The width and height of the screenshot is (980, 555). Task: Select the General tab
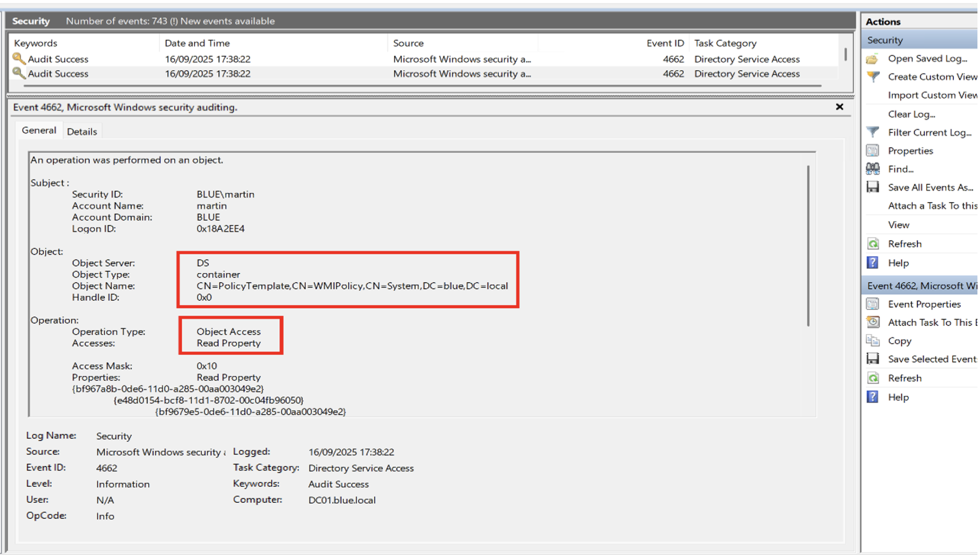tap(39, 130)
